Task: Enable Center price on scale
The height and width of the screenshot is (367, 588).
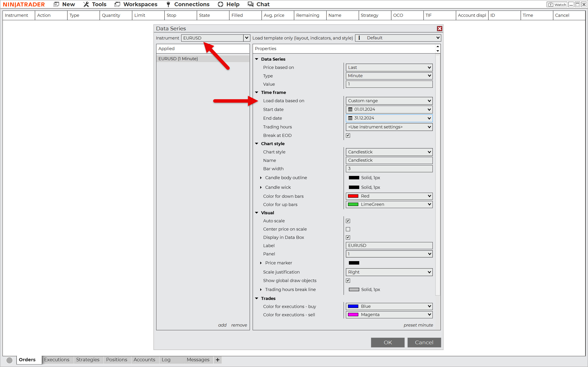Action: [348, 229]
